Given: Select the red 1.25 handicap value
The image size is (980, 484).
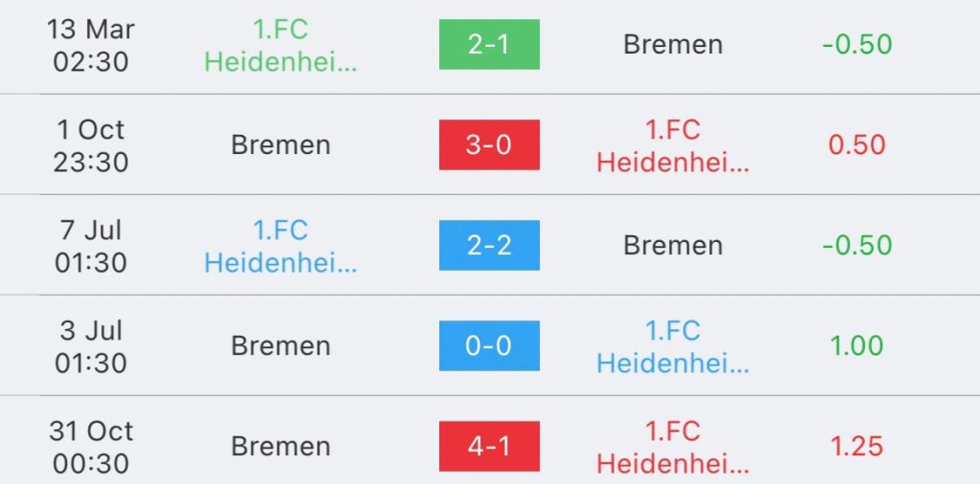Looking at the screenshot, I should coord(857,447).
